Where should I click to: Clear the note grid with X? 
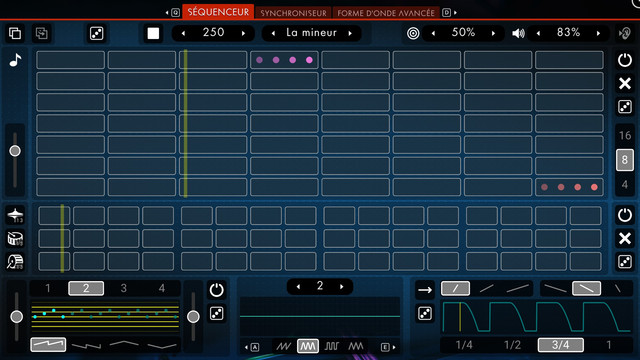pos(624,83)
